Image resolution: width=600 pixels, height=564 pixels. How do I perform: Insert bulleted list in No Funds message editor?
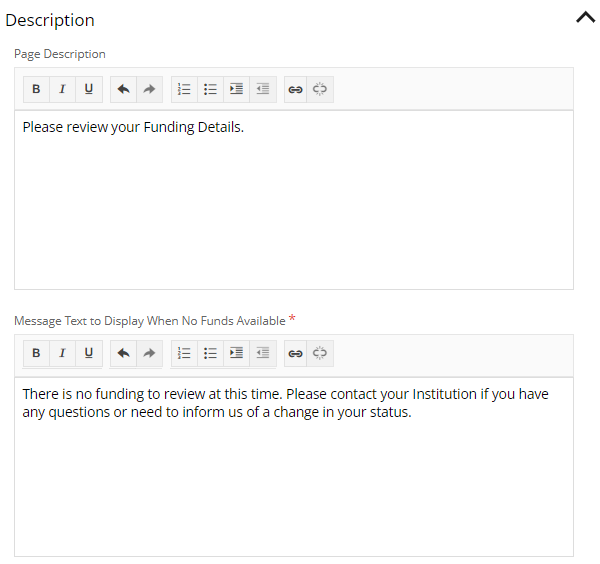click(210, 353)
